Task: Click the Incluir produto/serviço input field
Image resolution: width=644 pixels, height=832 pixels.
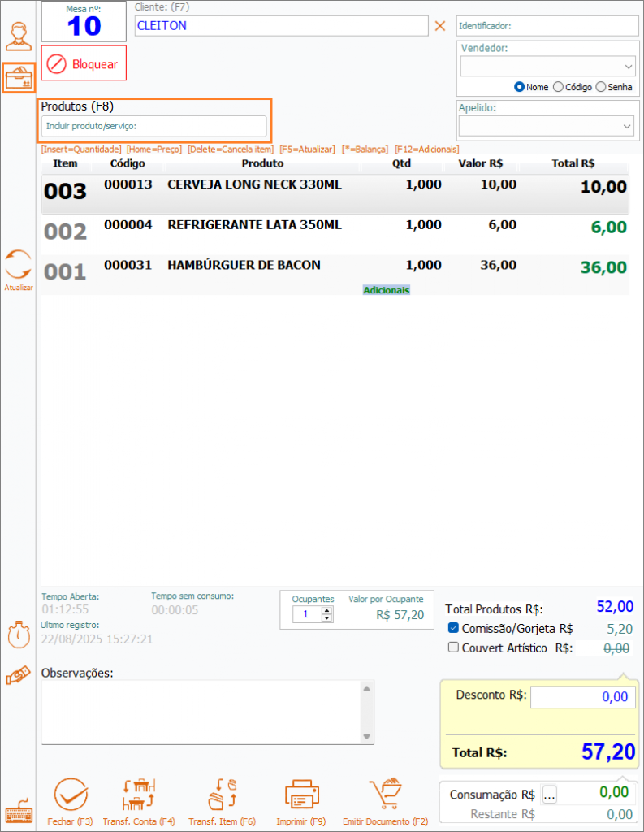Action: pos(153,126)
